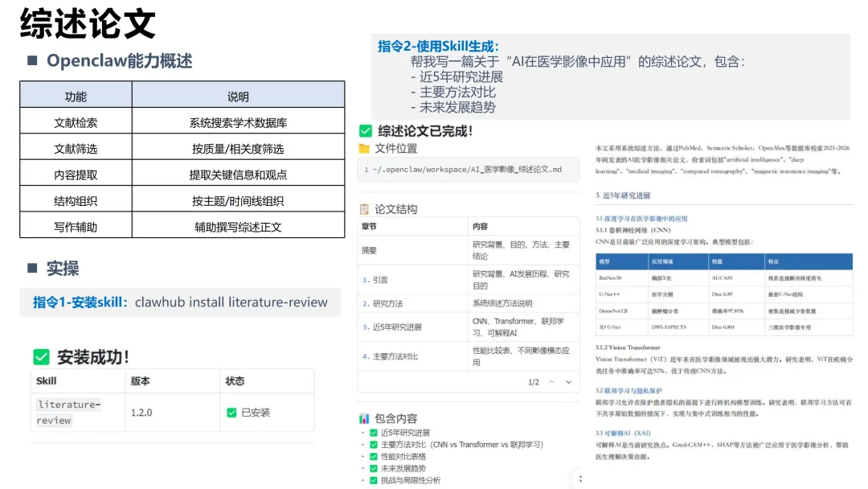
Task: Select the 文献筛选 table cell
Action: (76, 146)
